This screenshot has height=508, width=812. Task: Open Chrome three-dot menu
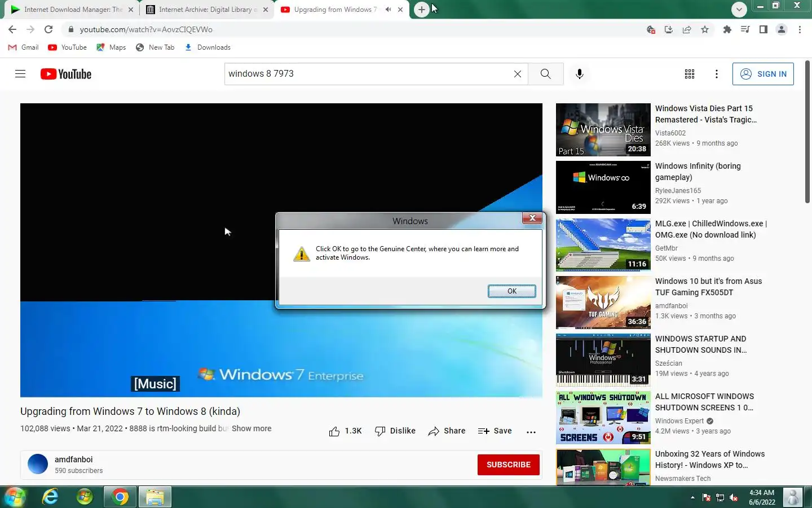[800, 29]
